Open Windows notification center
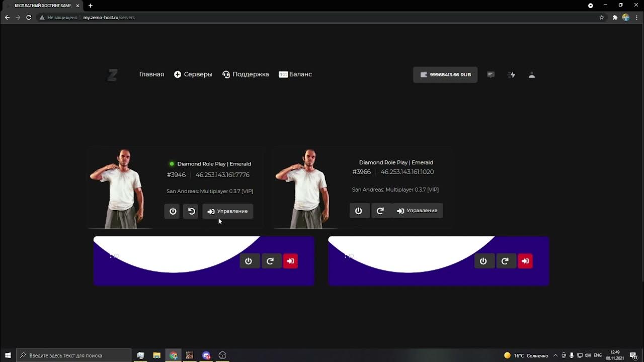Screen dimensions: 644x362 point(633,355)
